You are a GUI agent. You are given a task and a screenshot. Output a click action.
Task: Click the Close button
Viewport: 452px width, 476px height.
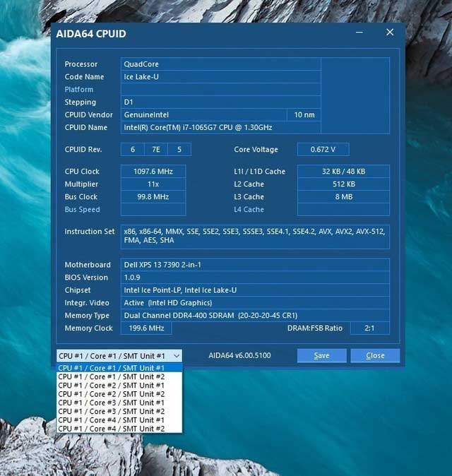pos(375,355)
